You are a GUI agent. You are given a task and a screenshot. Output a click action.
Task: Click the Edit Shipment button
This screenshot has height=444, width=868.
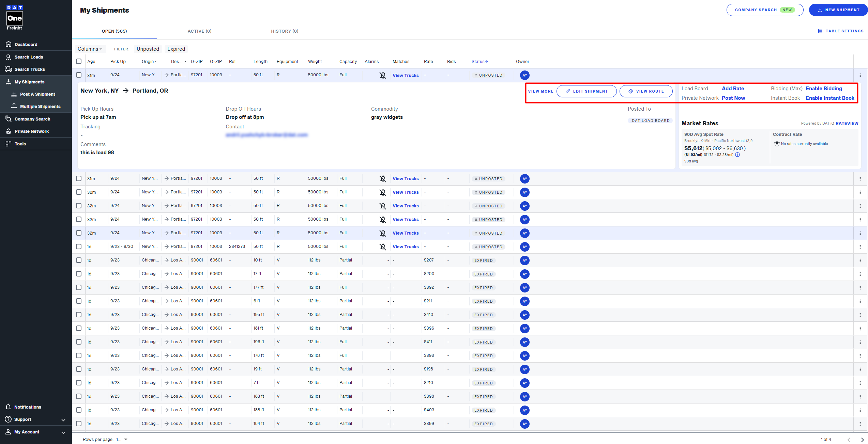click(x=586, y=91)
